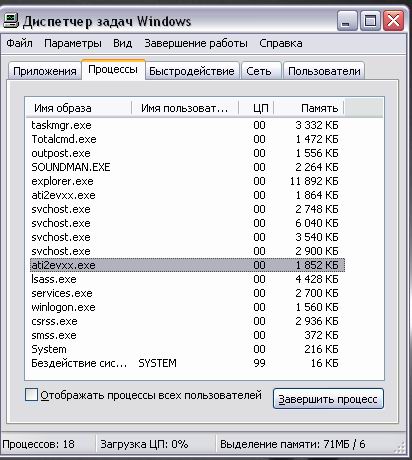Image resolution: width=412 pixels, height=460 pixels.
Task: Open the Вид menu
Action: pos(123,43)
